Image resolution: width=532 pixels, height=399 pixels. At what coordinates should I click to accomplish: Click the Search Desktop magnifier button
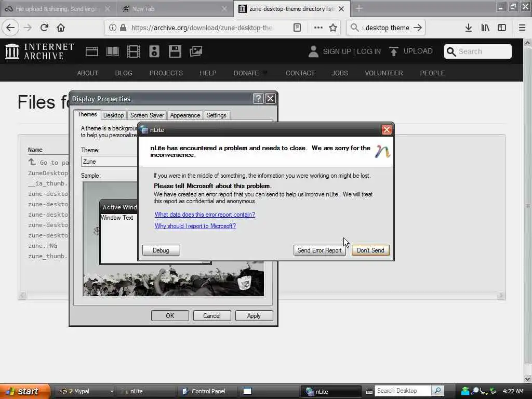click(437, 391)
